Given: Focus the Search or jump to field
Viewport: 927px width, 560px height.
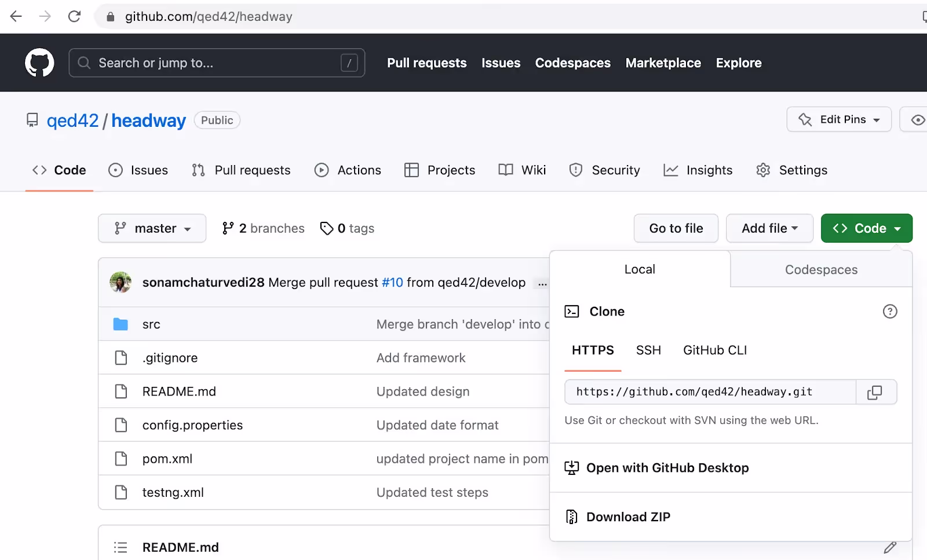Looking at the screenshot, I should (217, 63).
